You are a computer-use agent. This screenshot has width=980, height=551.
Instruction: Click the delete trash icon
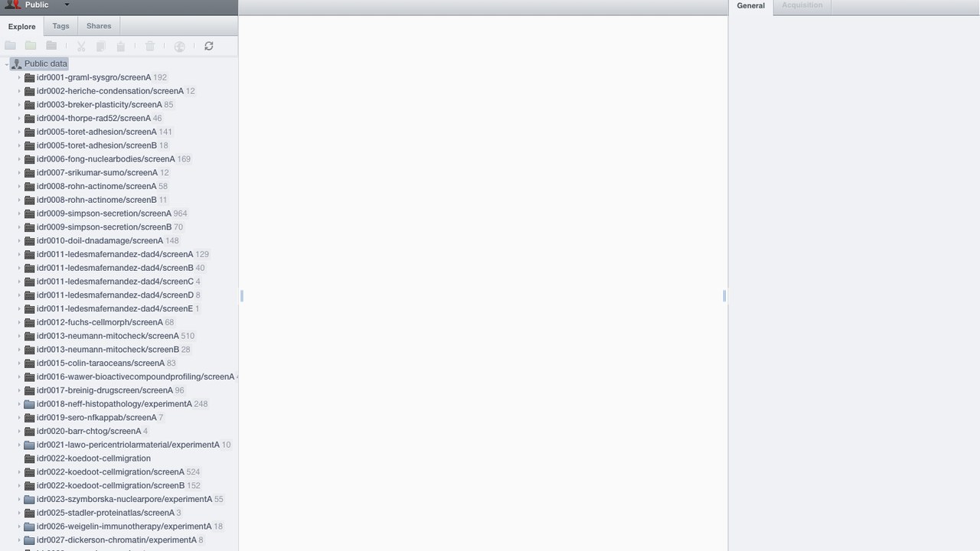[x=150, y=46]
